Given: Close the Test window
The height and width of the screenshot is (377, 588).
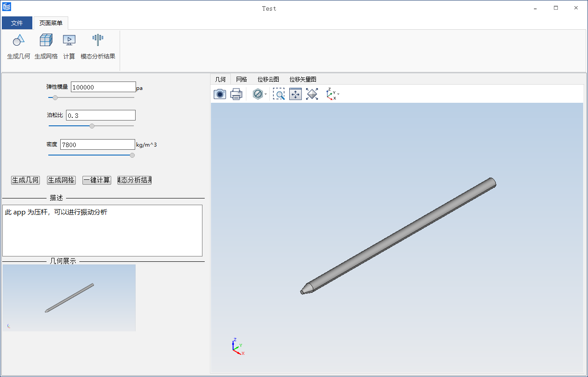Looking at the screenshot, I should [x=576, y=8].
